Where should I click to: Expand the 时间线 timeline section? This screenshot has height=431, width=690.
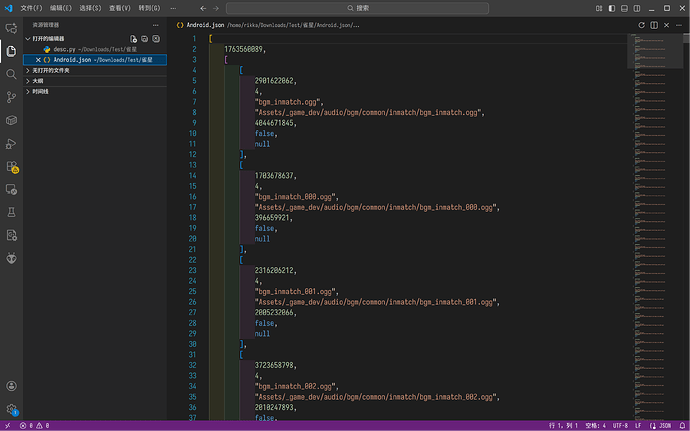(x=42, y=91)
